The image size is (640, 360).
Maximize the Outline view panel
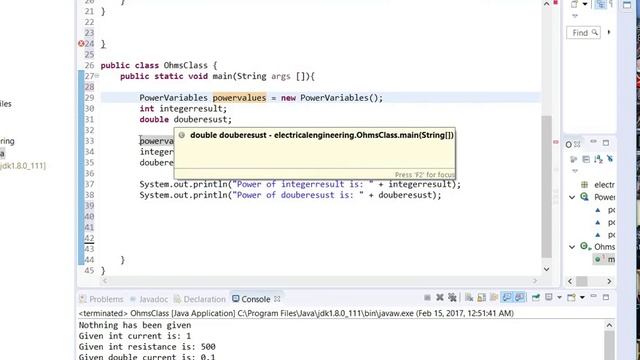pos(606,143)
